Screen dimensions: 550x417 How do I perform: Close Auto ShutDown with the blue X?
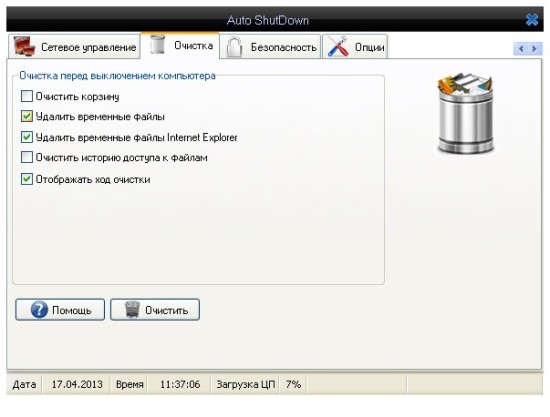532,20
